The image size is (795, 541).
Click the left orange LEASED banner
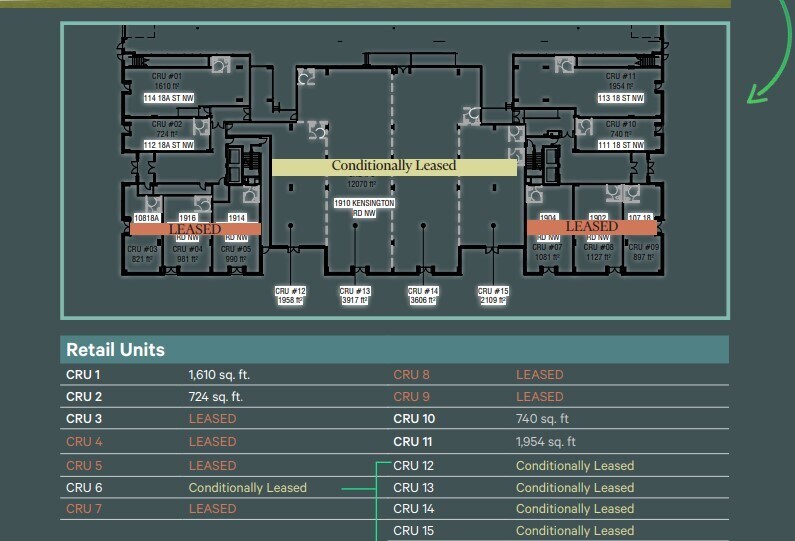pyautogui.click(x=195, y=229)
